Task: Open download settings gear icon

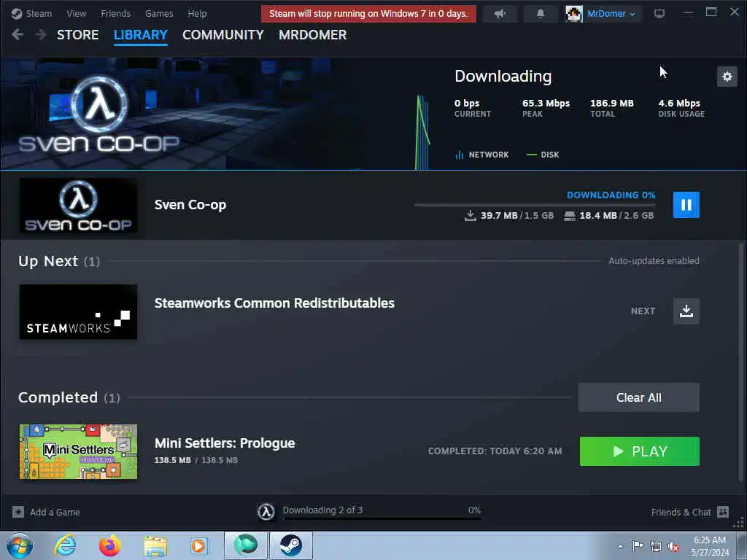Action: coord(727,77)
